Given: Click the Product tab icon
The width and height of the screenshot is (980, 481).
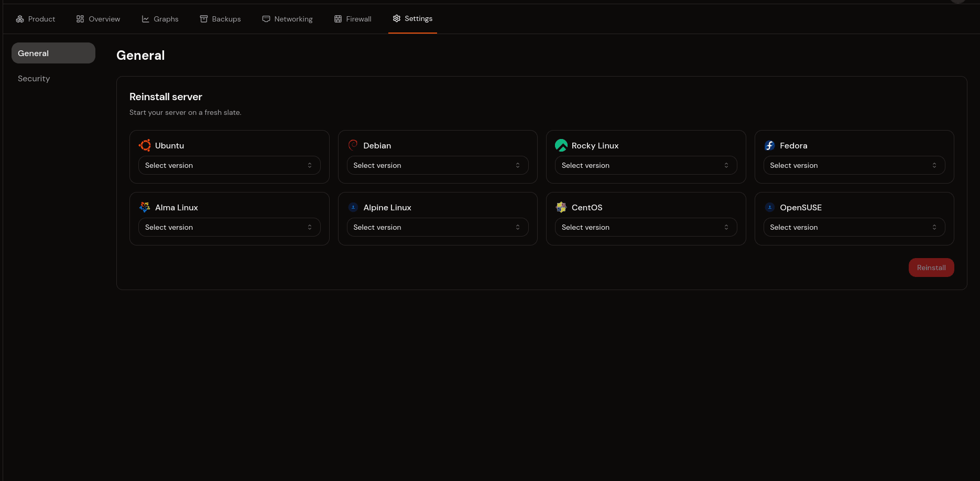Looking at the screenshot, I should pyautogui.click(x=20, y=19).
